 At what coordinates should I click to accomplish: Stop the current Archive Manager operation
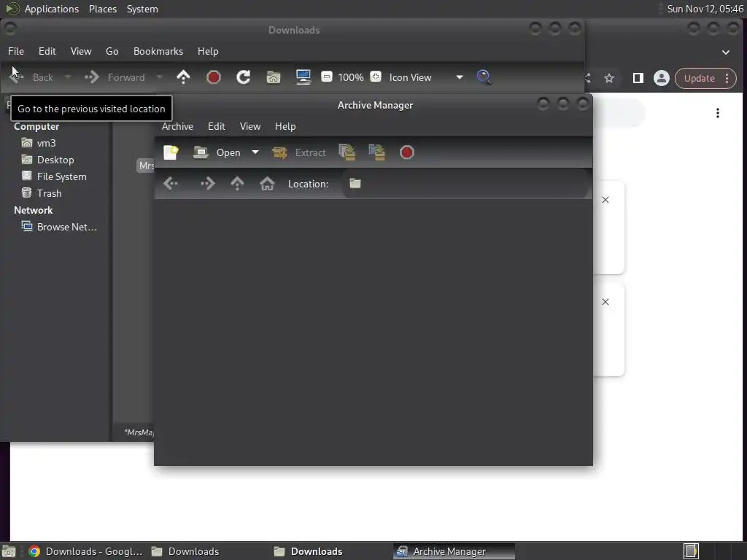pyautogui.click(x=407, y=152)
